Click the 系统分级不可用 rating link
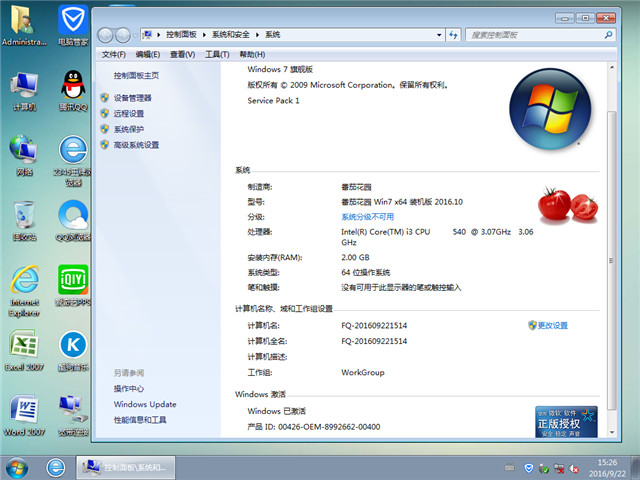 click(x=367, y=217)
